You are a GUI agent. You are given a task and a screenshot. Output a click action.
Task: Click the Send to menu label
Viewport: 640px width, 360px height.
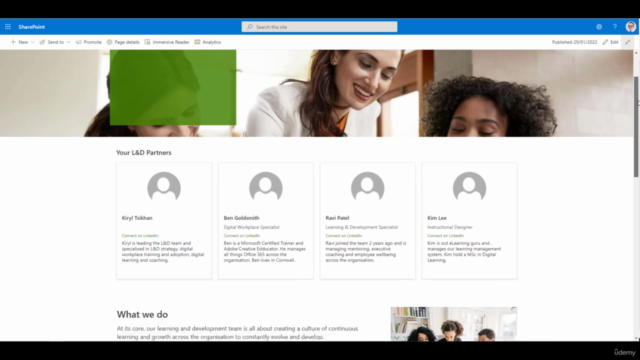click(x=56, y=42)
